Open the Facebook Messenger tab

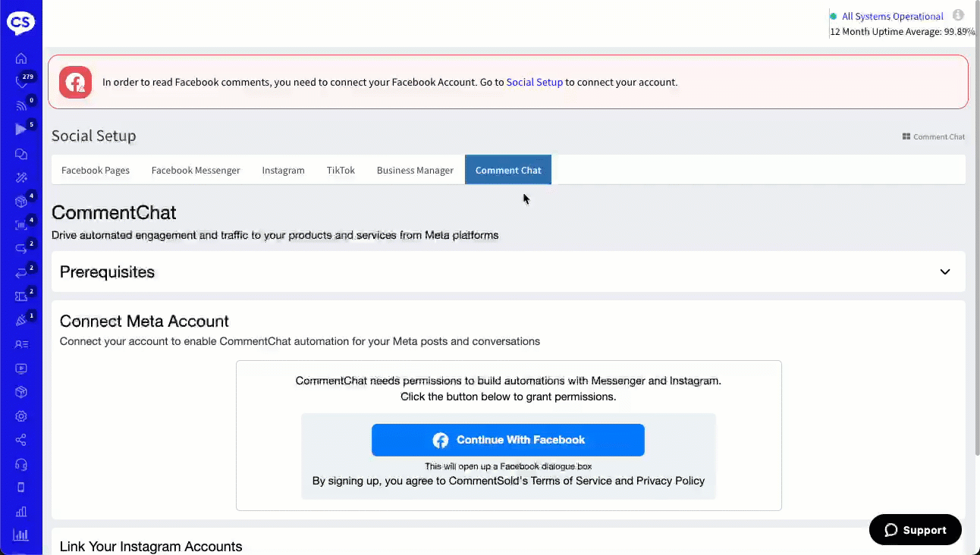(x=196, y=171)
